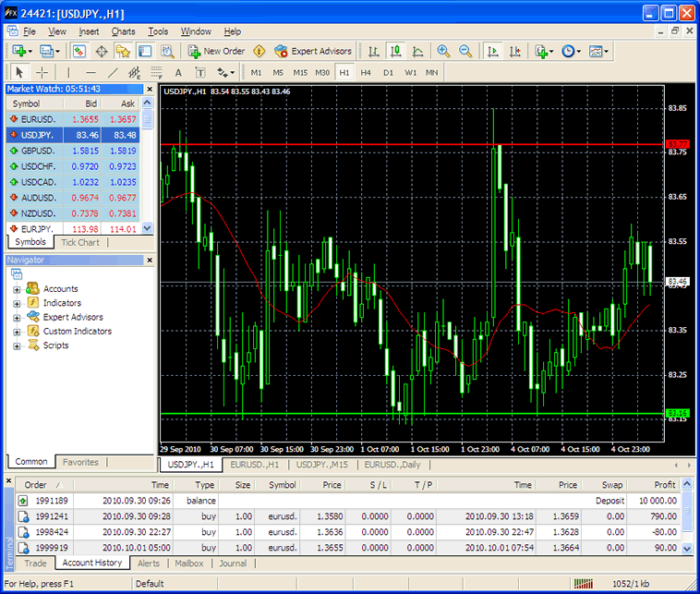Viewport: 700px width, 594px height.
Task: Toggle Chart Shift option
Action: tap(514, 52)
